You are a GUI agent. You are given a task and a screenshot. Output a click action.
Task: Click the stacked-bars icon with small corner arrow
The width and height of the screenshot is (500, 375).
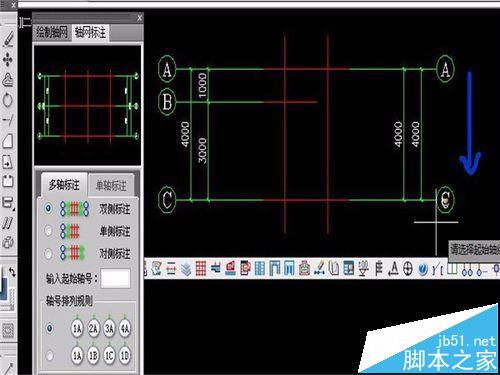coord(8,202)
